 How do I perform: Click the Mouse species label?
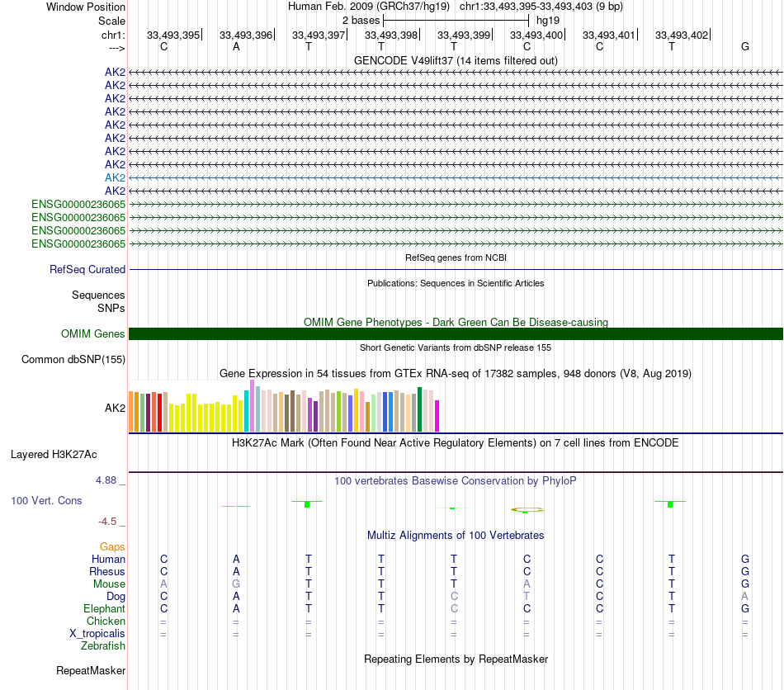click(x=110, y=584)
